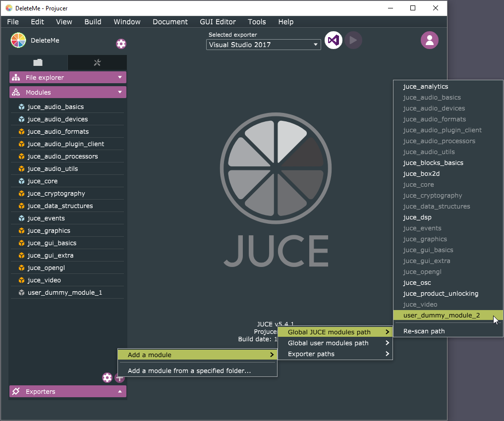Select juce_graphics in Modules list
This screenshot has width=504, height=421.
pyautogui.click(x=67, y=231)
